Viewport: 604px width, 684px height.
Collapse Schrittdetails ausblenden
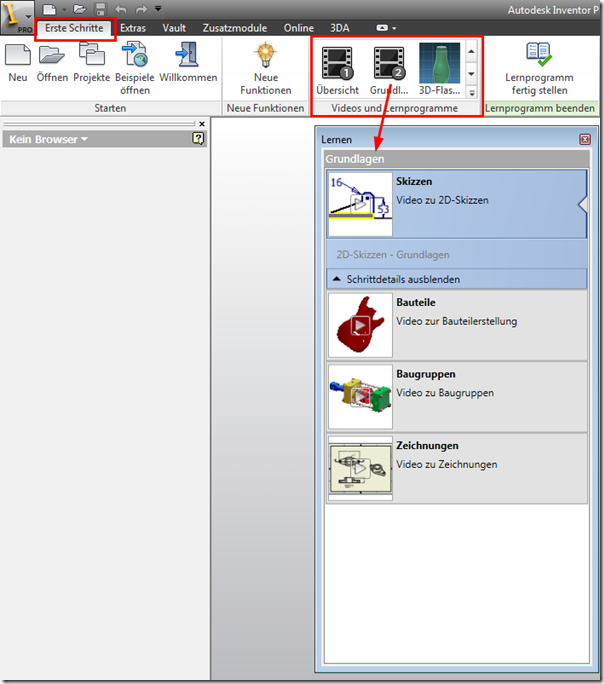pos(457,279)
